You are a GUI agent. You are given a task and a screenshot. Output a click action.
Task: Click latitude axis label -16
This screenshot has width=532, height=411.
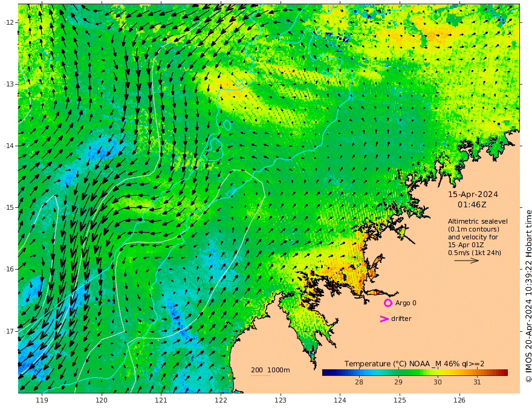click(x=9, y=269)
